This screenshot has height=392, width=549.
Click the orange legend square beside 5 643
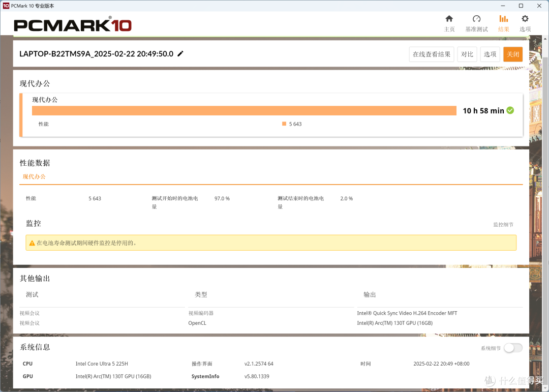[284, 124]
